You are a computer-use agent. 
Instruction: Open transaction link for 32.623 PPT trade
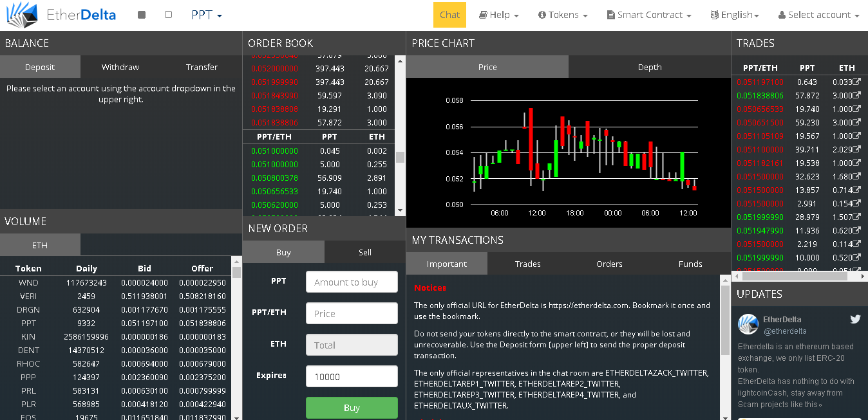pos(856,176)
